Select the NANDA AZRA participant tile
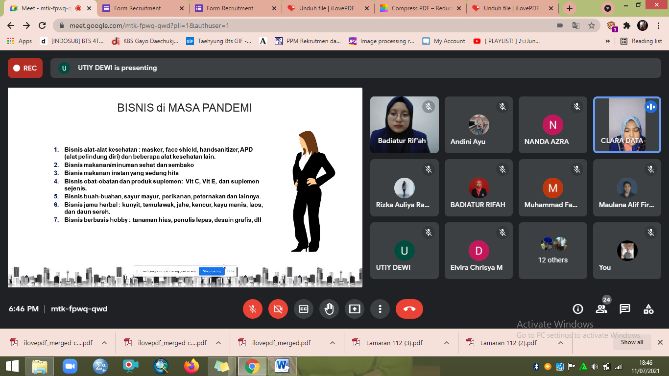The image size is (669, 376). (553, 125)
